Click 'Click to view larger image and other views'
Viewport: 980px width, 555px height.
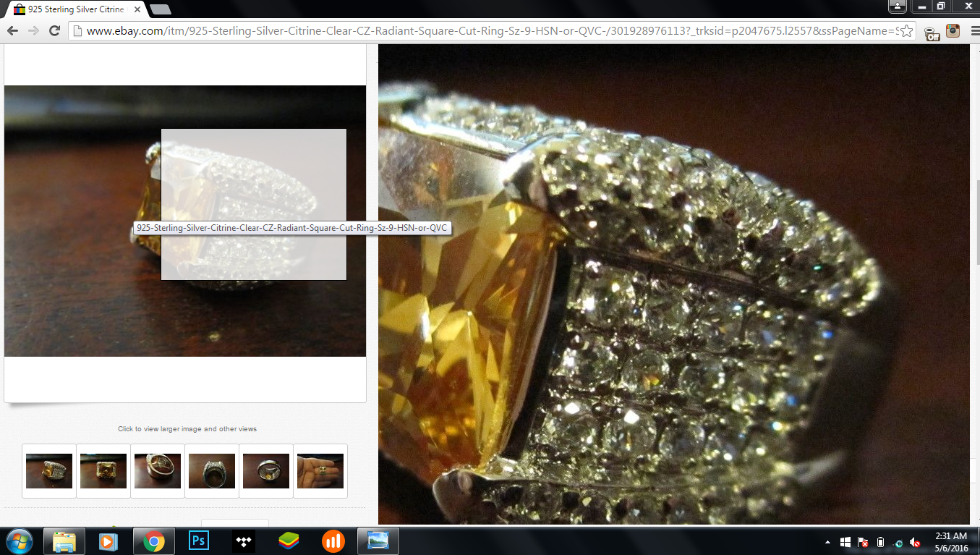pos(187,428)
